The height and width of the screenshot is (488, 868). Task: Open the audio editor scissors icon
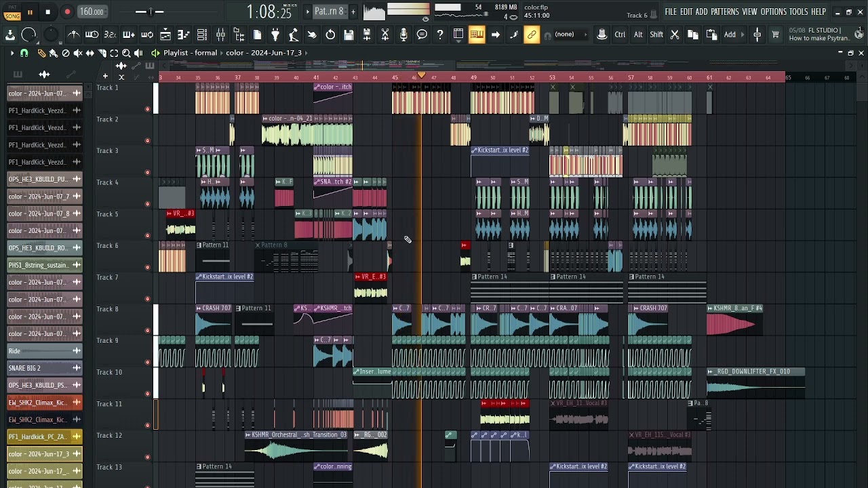click(x=385, y=35)
